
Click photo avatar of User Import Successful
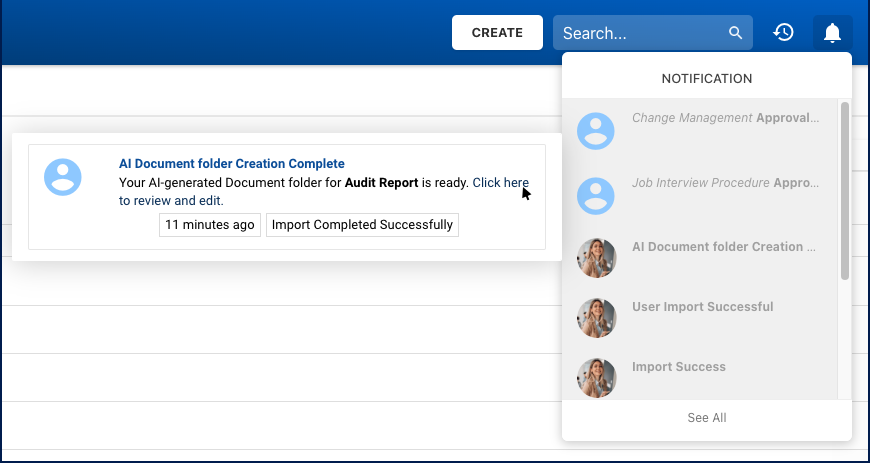[597, 318]
